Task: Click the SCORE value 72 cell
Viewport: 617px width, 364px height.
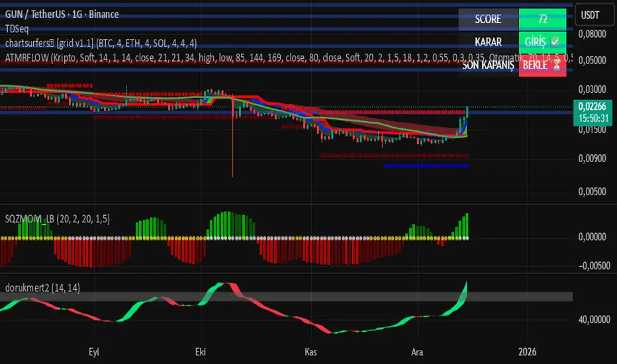Action: [543, 19]
